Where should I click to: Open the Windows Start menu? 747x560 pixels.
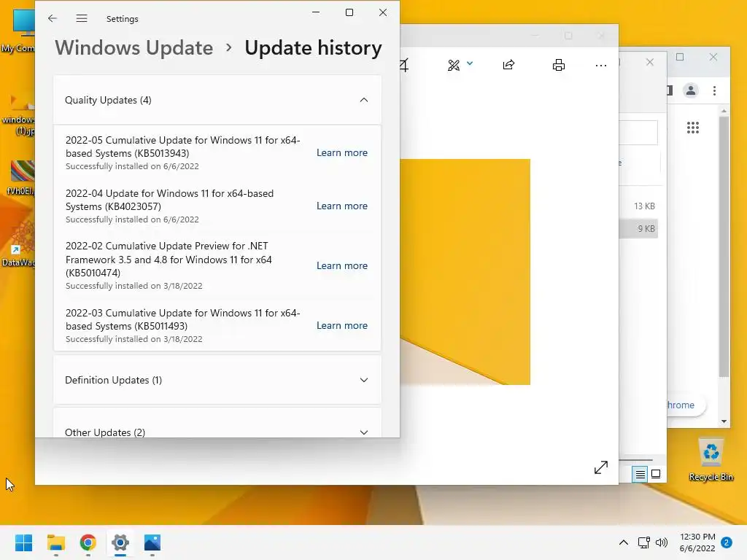click(23, 542)
